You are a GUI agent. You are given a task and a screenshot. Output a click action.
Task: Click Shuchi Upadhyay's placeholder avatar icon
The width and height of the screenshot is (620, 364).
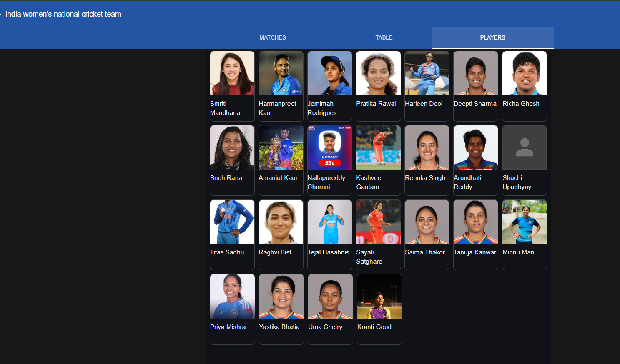(525, 147)
